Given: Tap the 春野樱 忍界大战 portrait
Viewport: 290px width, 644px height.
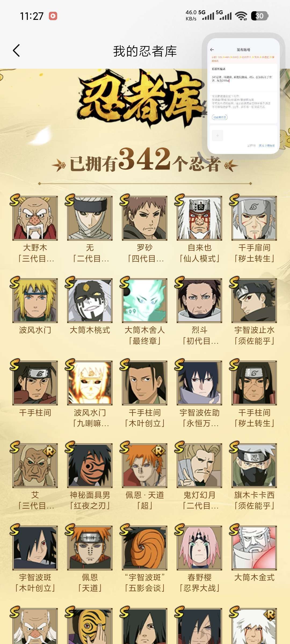Looking at the screenshot, I should coord(199,548).
